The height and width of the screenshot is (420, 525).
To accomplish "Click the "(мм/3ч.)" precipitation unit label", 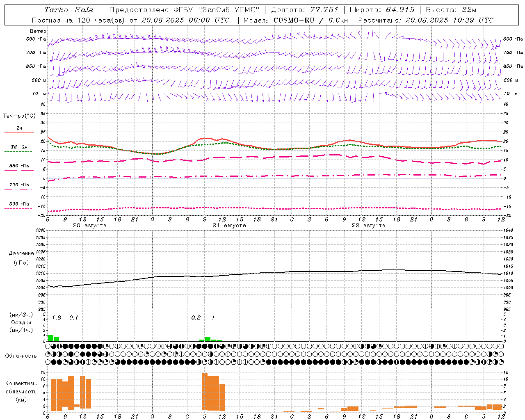I will 21,315.
